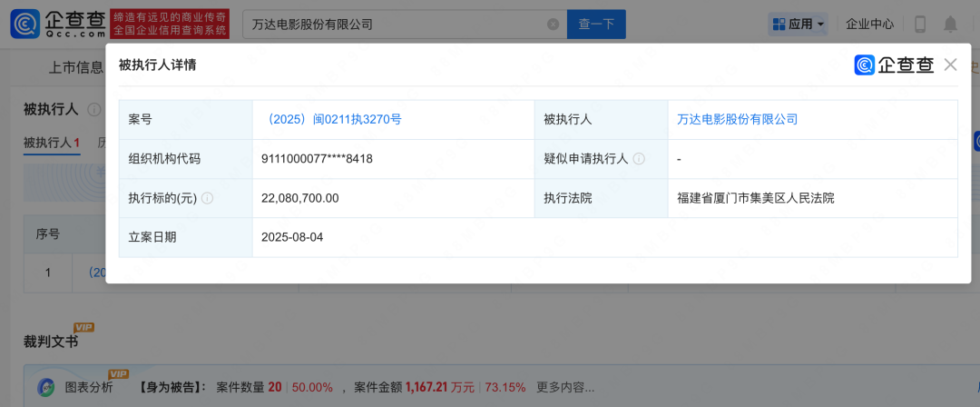Open the 应用 dropdown menu
Screen dimensions: 980x407
point(799,25)
